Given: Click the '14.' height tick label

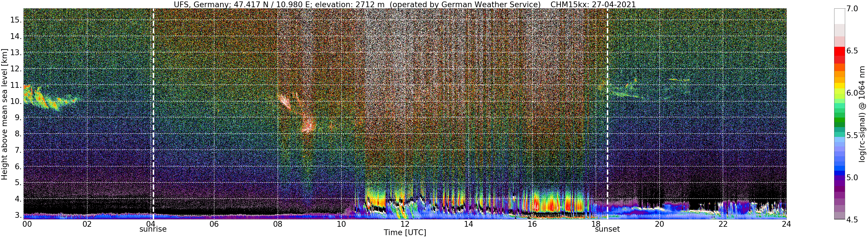Looking at the screenshot, I should (x=16, y=36).
